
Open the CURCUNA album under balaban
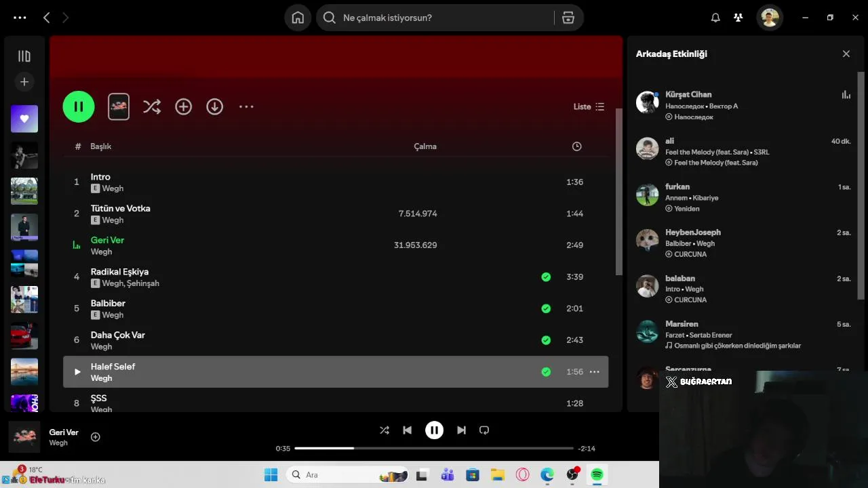pyautogui.click(x=690, y=300)
